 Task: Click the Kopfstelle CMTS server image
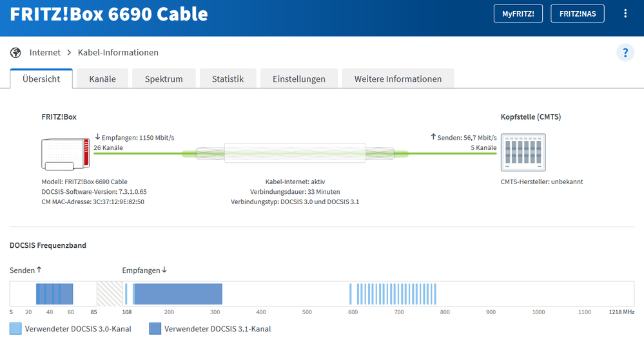[523, 152]
